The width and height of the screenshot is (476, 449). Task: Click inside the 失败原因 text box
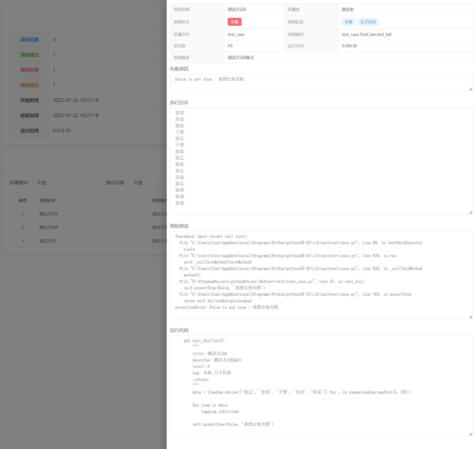click(321, 83)
